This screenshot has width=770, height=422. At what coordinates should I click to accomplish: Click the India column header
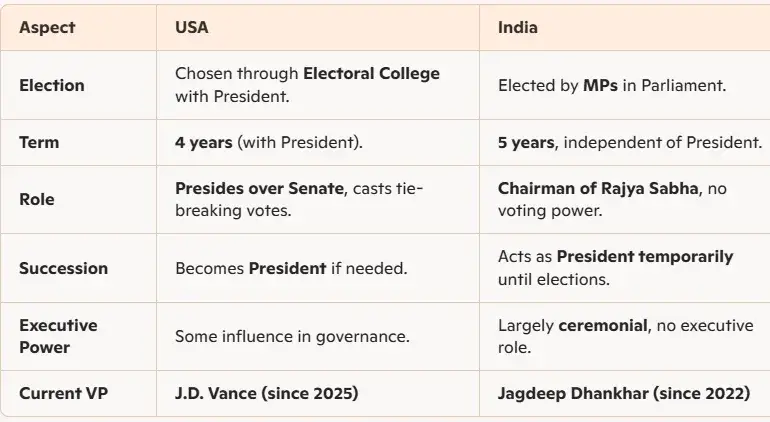click(x=518, y=28)
